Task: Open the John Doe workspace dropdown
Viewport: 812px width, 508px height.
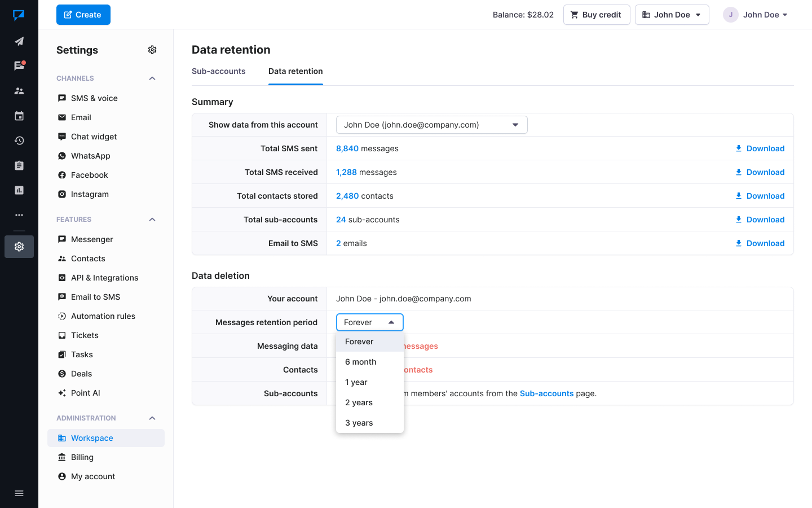Action: click(x=672, y=15)
